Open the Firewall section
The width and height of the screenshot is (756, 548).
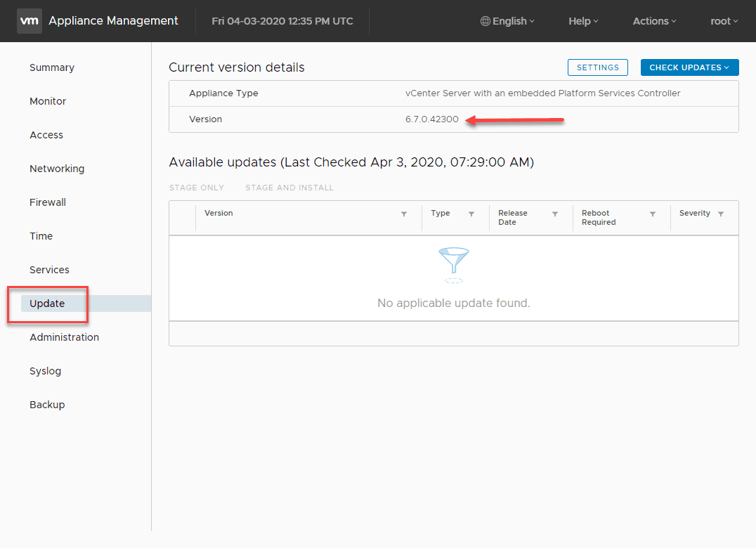(x=48, y=202)
